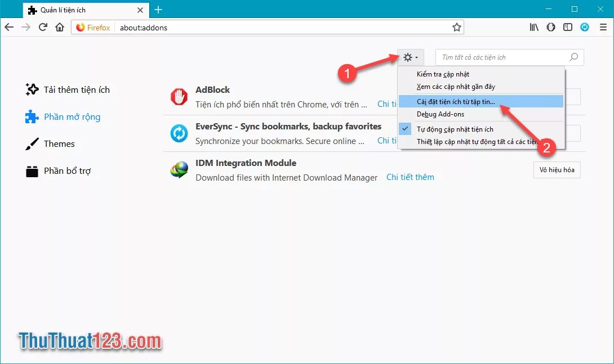Screen dimensions: 614x364
Task: Switch to Themes section
Action: 50,143
